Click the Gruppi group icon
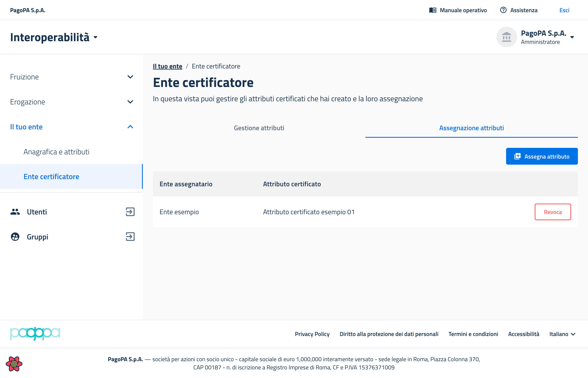 click(15, 237)
